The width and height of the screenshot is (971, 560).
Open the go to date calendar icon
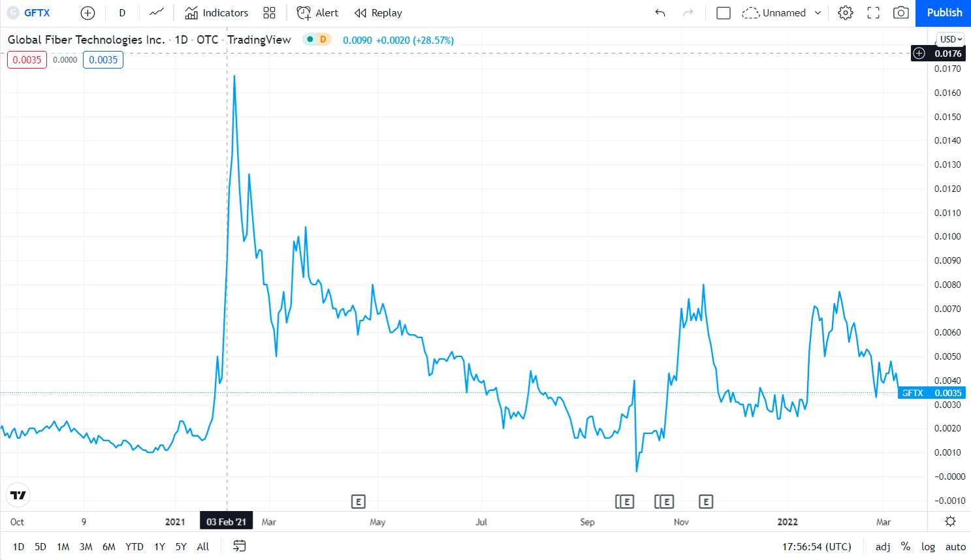click(240, 546)
